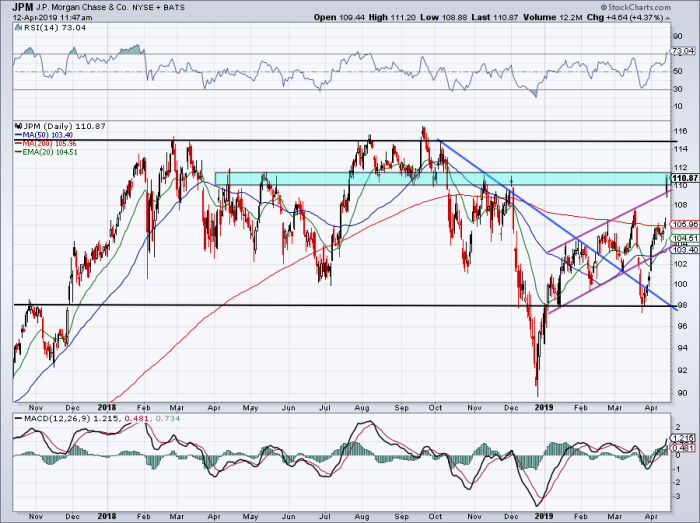Click the RSI(14) 73.04 indicator label
The image size is (700, 523).
point(53,28)
